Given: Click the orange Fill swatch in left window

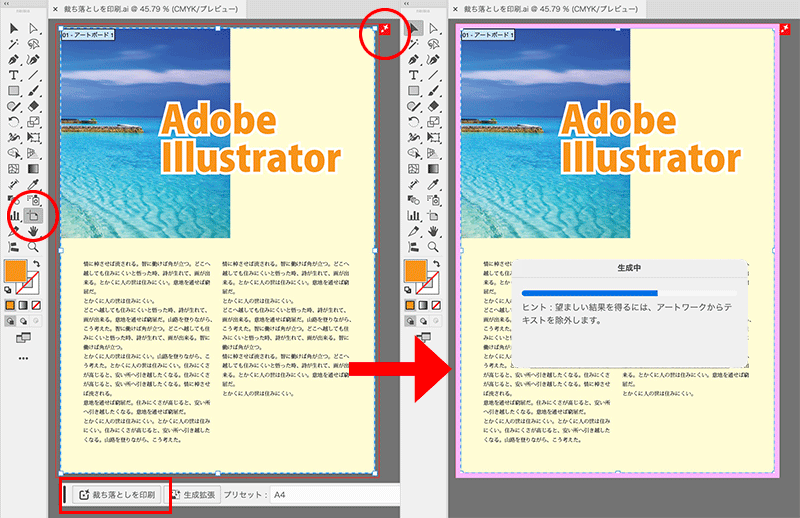Looking at the screenshot, I should (15, 270).
